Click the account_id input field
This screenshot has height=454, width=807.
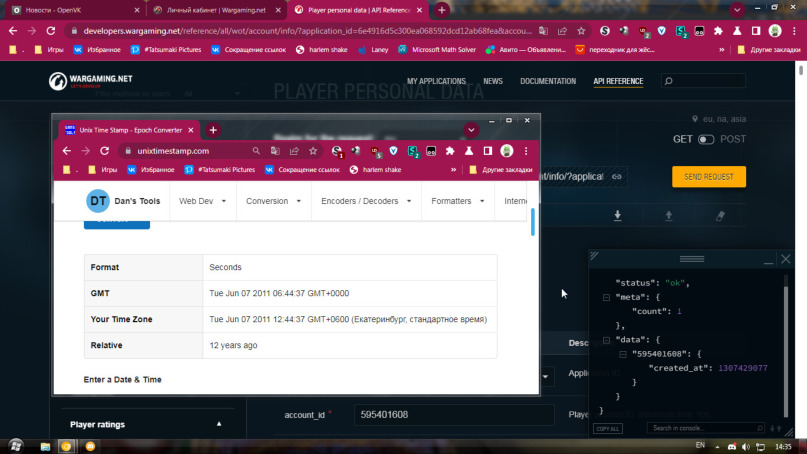tap(454, 415)
